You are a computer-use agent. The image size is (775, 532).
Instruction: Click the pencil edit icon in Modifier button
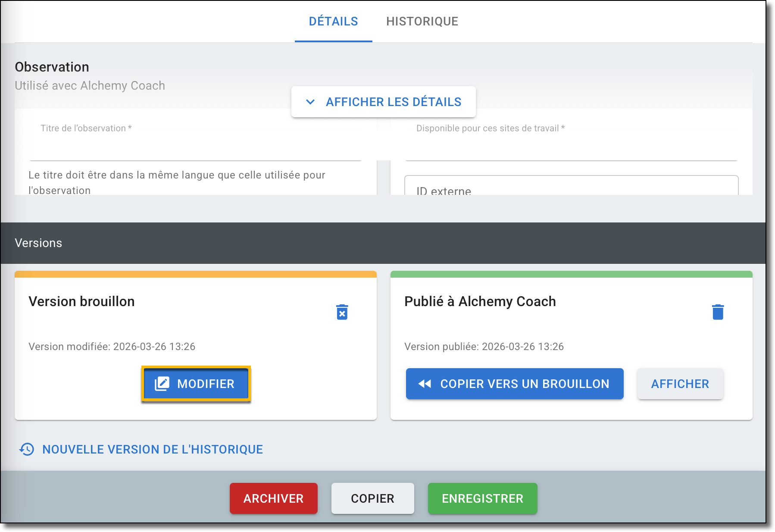tap(162, 384)
